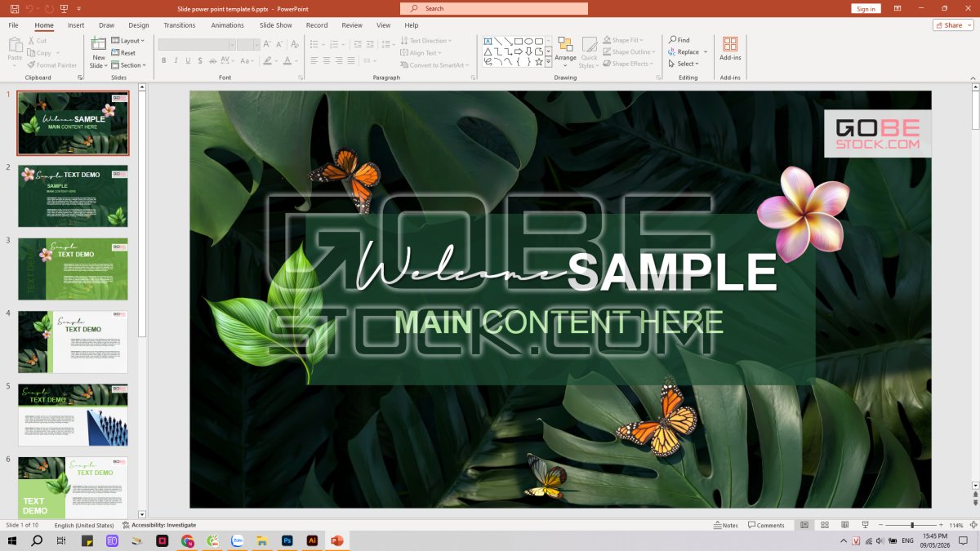980x551 pixels.
Task: Toggle the Comments pane
Action: click(766, 525)
